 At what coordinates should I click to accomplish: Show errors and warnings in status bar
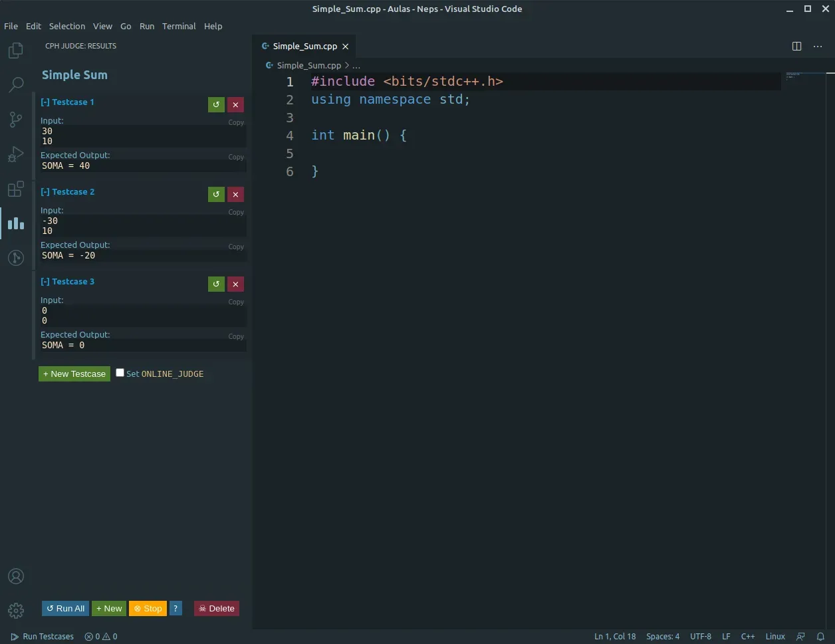click(x=100, y=636)
